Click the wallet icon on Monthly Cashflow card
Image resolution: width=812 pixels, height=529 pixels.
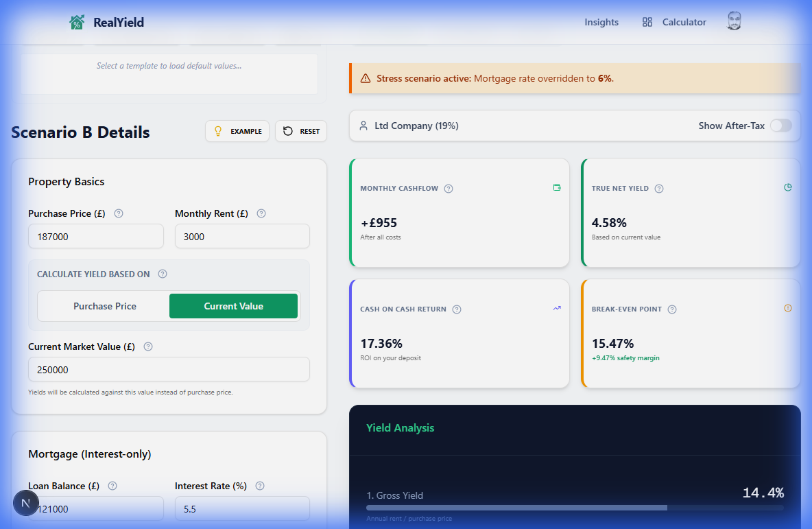(557, 187)
